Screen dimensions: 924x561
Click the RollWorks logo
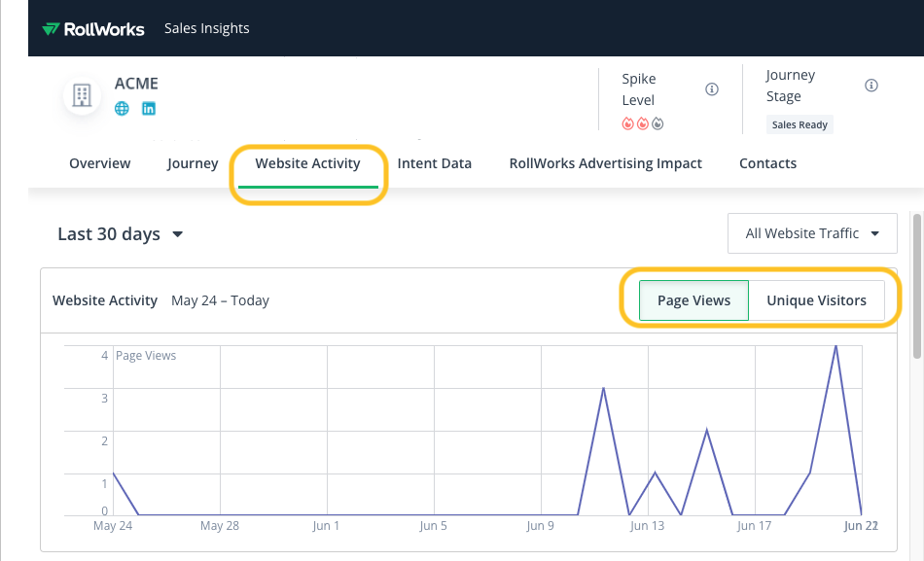93,28
